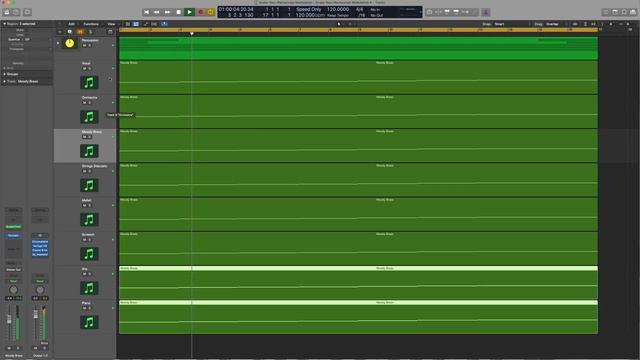Viewport: 640px width, 360px height.
Task: Click the duplicate track header icon
Action: [69, 32]
